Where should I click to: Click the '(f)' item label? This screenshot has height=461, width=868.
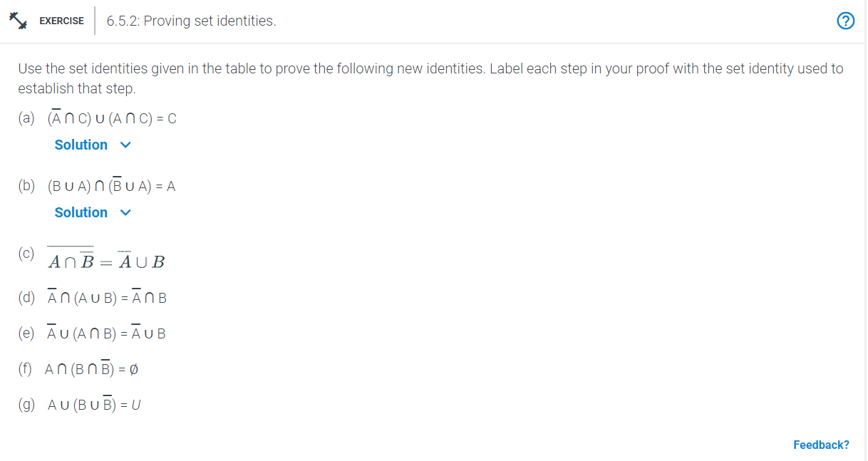point(26,369)
